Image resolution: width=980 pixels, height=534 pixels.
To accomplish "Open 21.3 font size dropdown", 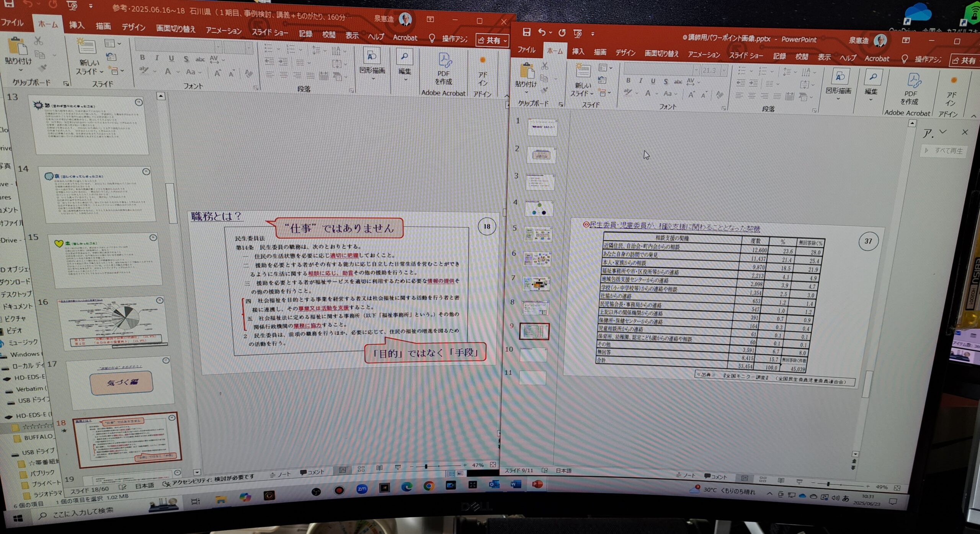I will (724, 71).
